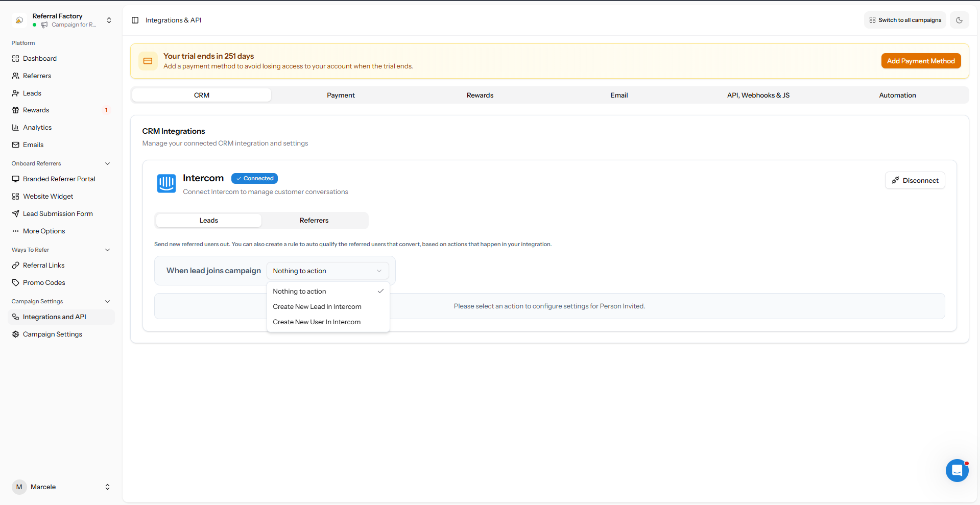This screenshot has width=980, height=505.
Task: Collapse the Onboard Referrers section
Action: click(x=108, y=164)
